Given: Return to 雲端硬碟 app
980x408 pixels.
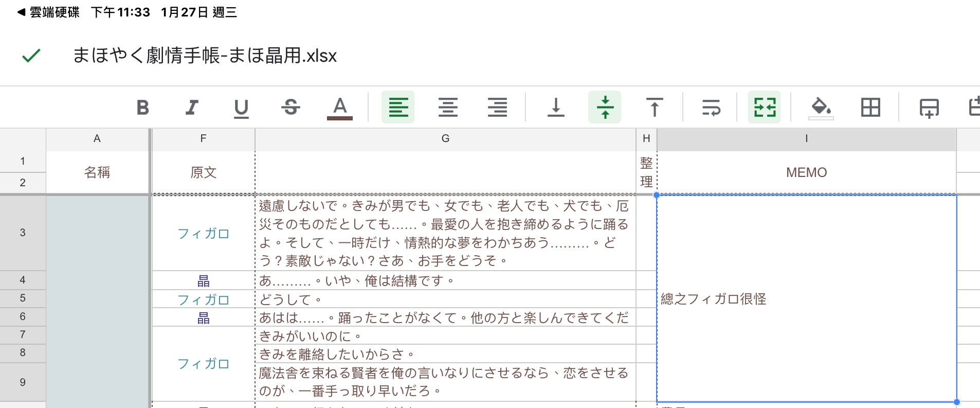Looking at the screenshot, I should [48, 12].
